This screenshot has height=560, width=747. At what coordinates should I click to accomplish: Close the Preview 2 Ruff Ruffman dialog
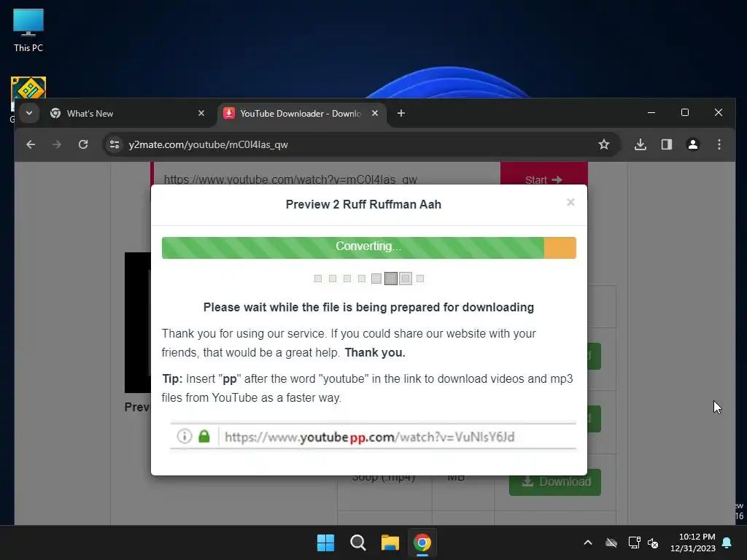(x=570, y=203)
